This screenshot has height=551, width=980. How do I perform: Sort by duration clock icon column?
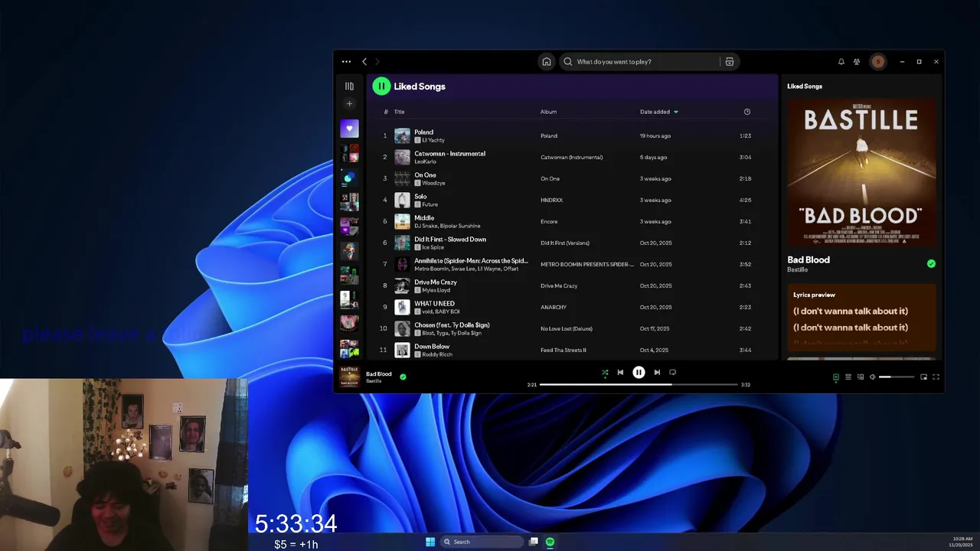(x=747, y=112)
